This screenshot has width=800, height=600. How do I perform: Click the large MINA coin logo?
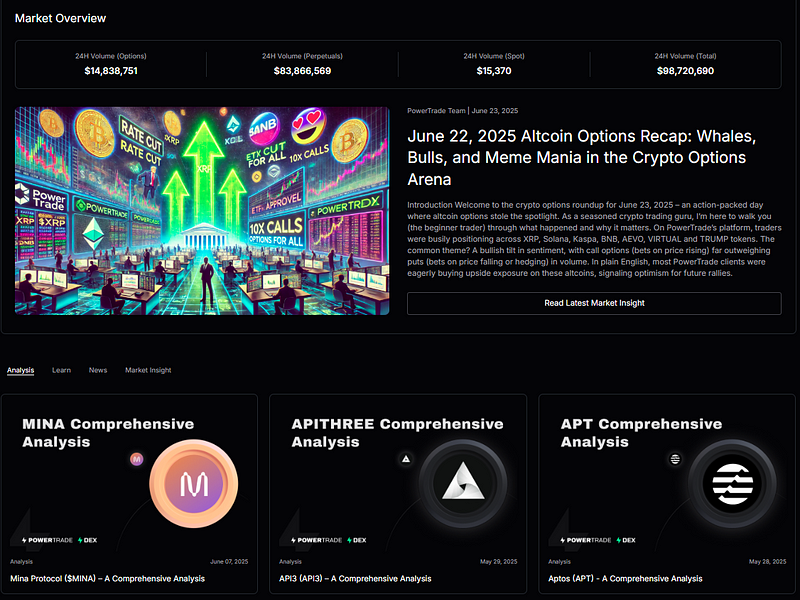pyautogui.click(x=194, y=484)
